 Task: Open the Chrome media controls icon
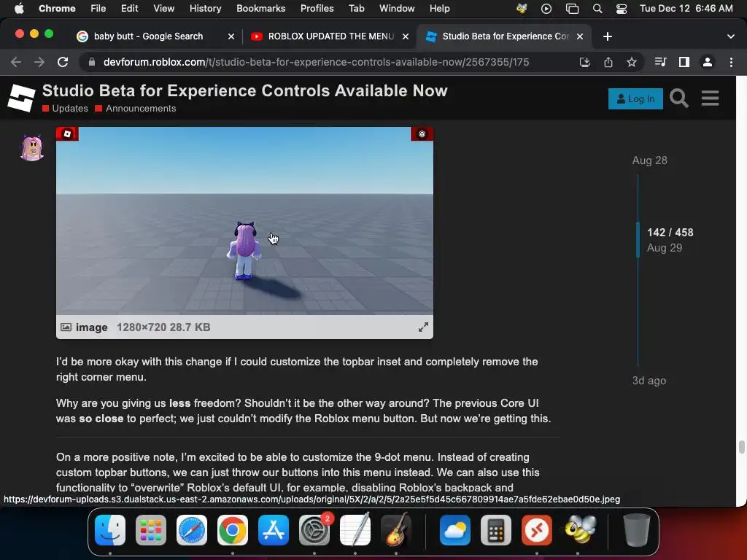660,62
